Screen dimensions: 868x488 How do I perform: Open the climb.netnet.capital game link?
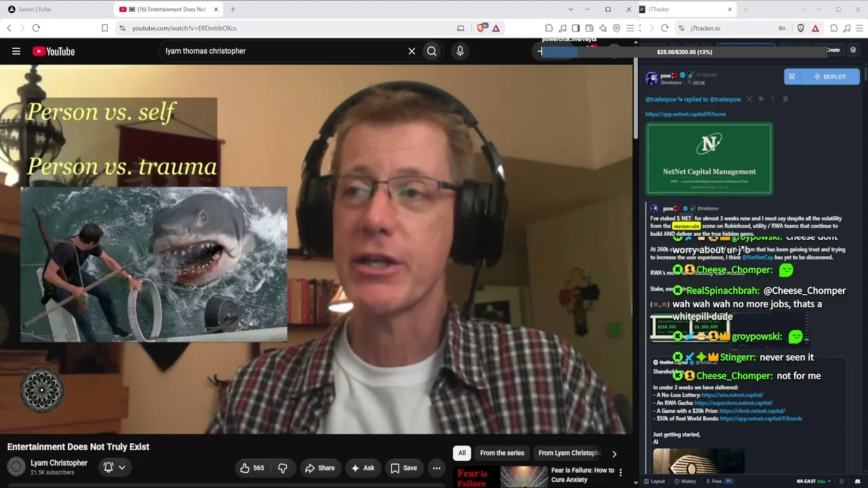752,411
